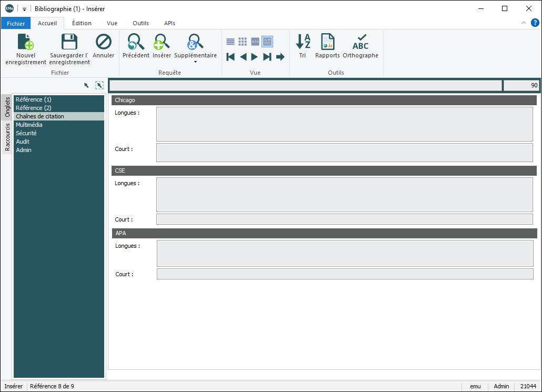Enable the details page view

coord(267,42)
